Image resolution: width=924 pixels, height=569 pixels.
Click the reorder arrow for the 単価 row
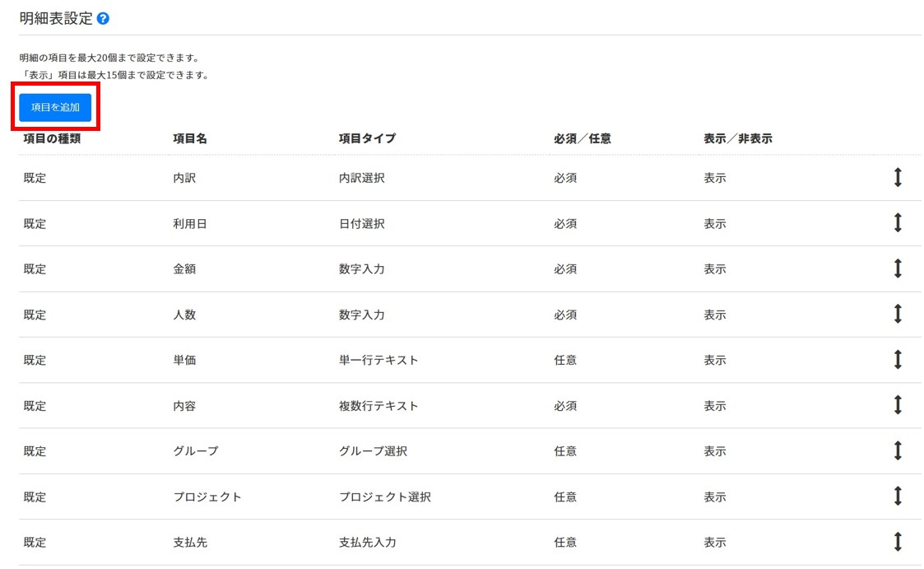[898, 360]
